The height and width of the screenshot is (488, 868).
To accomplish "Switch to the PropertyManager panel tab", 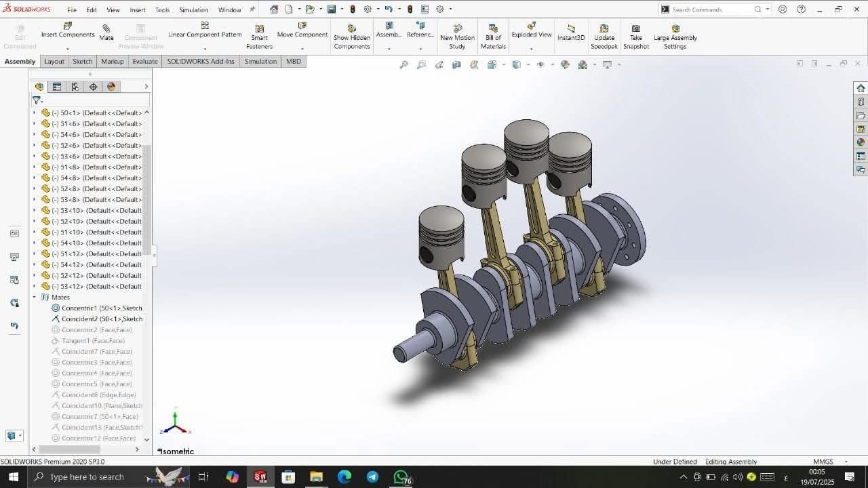I will (57, 86).
